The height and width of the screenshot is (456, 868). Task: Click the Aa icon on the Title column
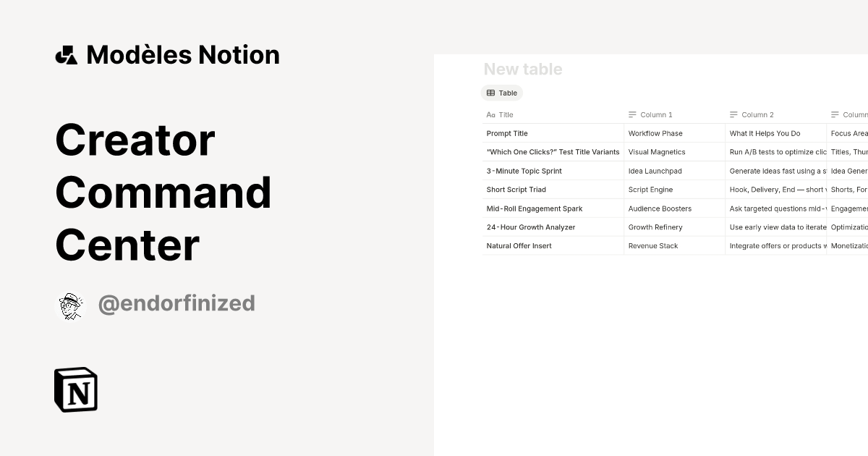489,114
